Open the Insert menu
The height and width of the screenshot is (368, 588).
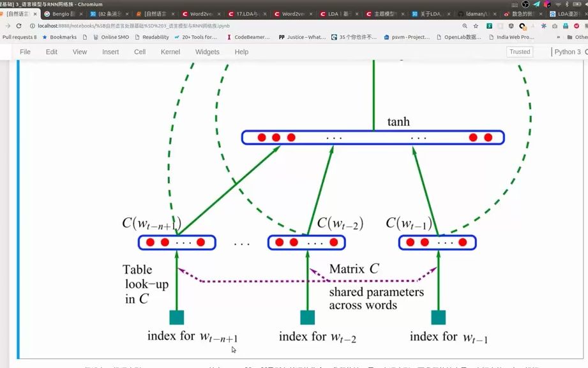click(x=110, y=52)
